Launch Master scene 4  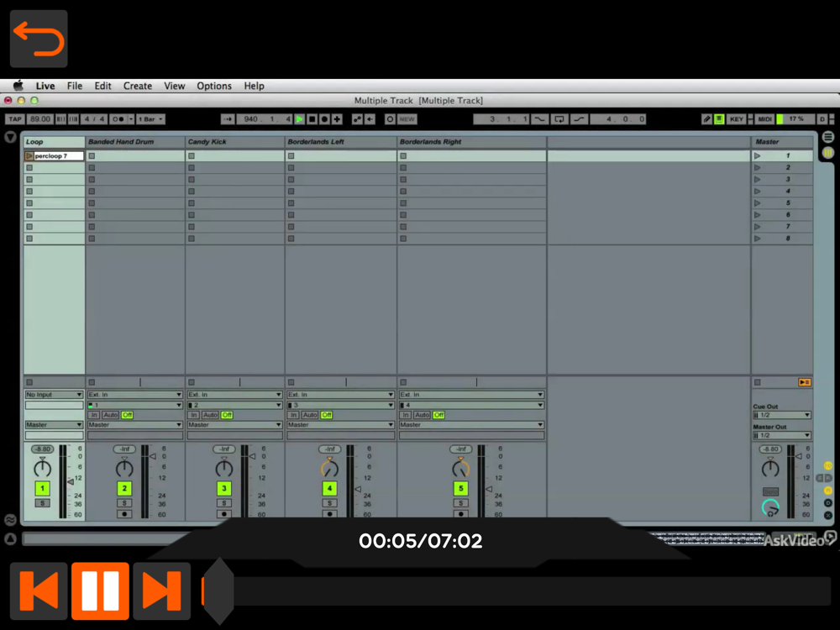(x=758, y=192)
